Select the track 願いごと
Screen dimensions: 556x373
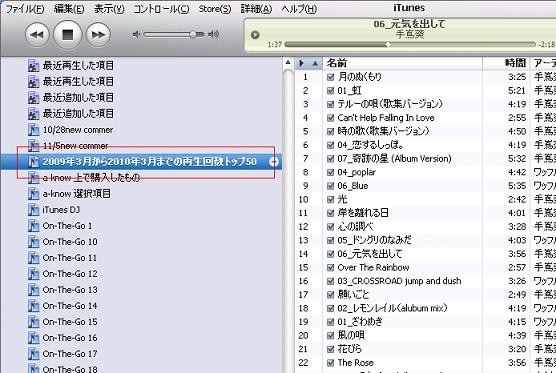click(353, 295)
